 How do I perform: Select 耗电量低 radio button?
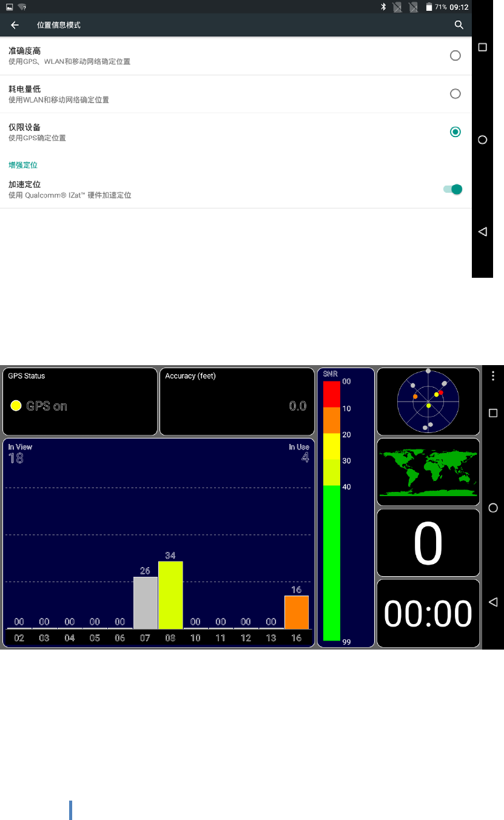point(455,94)
